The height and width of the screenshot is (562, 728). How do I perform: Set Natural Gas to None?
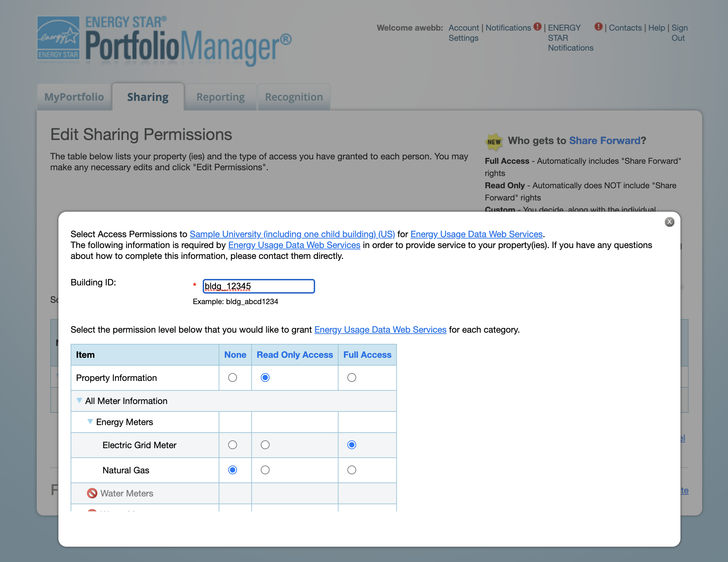[233, 470]
